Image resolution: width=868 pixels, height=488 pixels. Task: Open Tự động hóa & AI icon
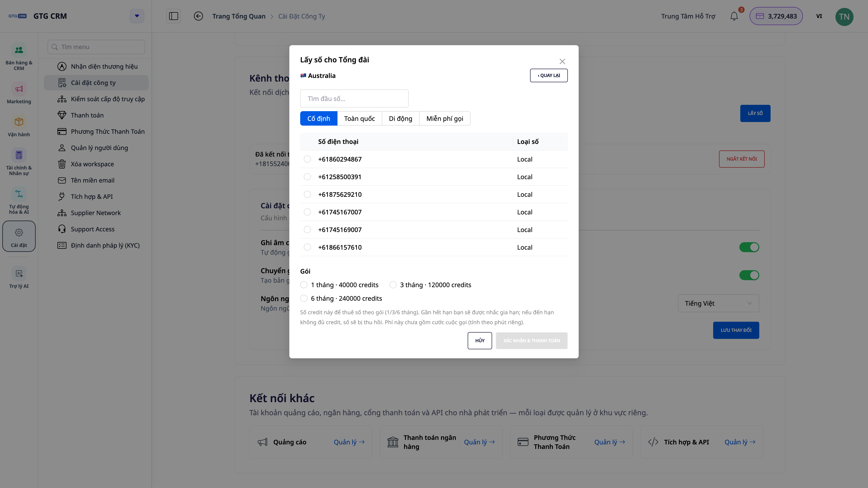[19, 194]
